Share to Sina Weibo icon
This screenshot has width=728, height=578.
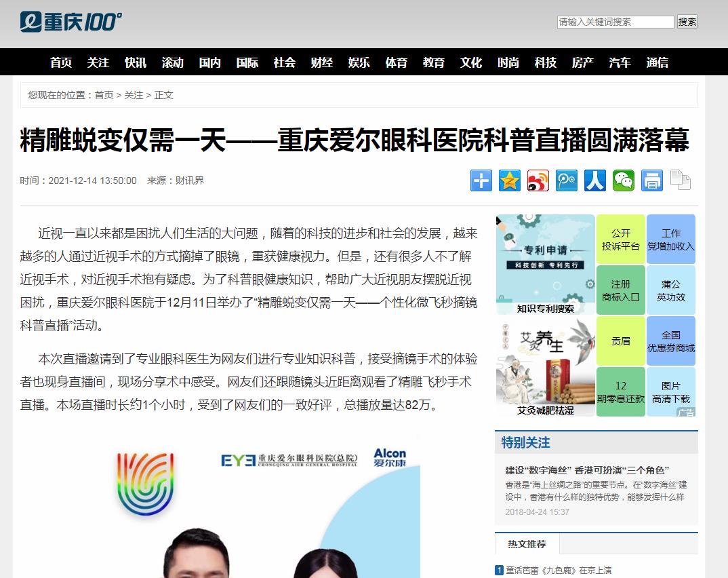pos(538,180)
